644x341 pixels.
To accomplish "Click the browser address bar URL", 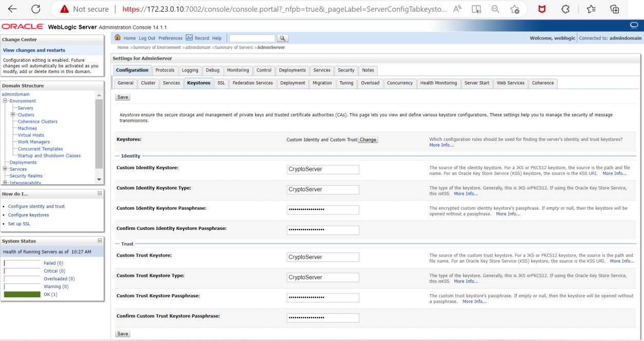I will (x=284, y=9).
